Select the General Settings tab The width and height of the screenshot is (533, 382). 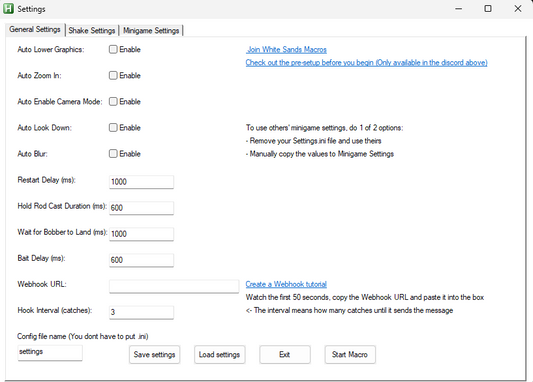click(35, 30)
